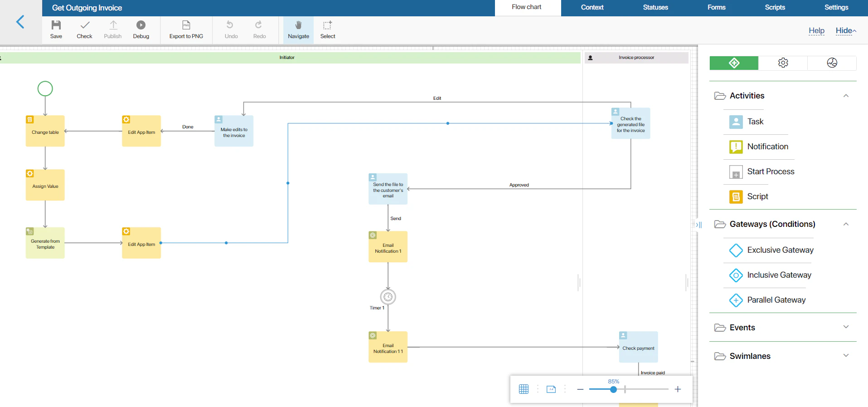Open the Scripts tab

[x=775, y=7]
